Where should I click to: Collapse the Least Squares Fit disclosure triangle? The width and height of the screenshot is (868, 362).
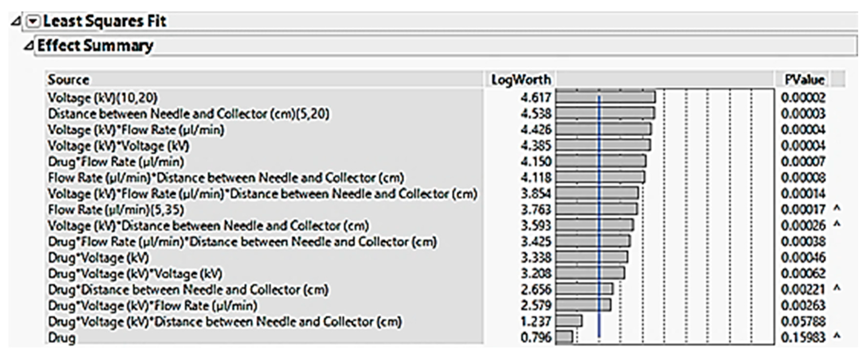click(x=15, y=22)
